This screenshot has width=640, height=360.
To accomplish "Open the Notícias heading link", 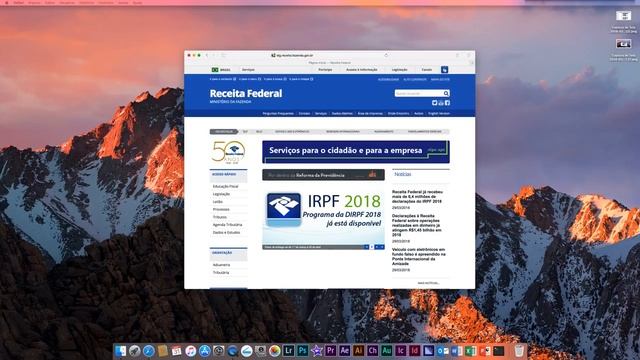I will pyautogui.click(x=403, y=174).
